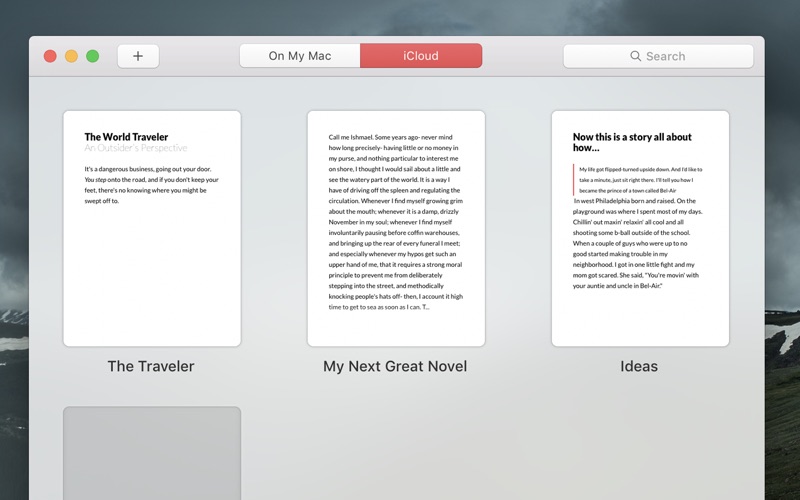Maximize the window with the green button
This screenshot has width=800, height=500.
[92, 56]
